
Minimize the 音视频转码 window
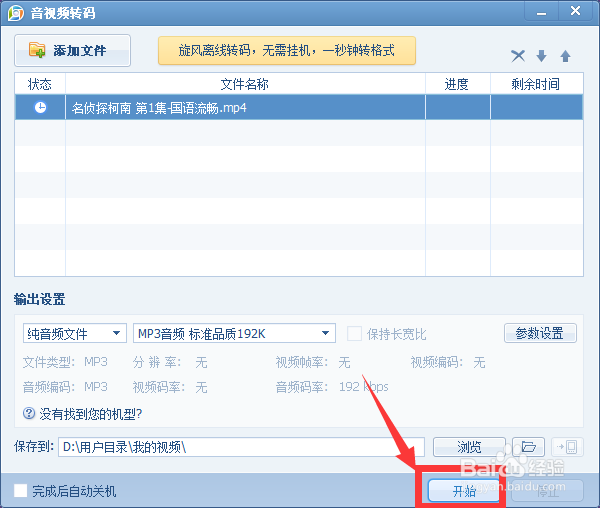541,11
